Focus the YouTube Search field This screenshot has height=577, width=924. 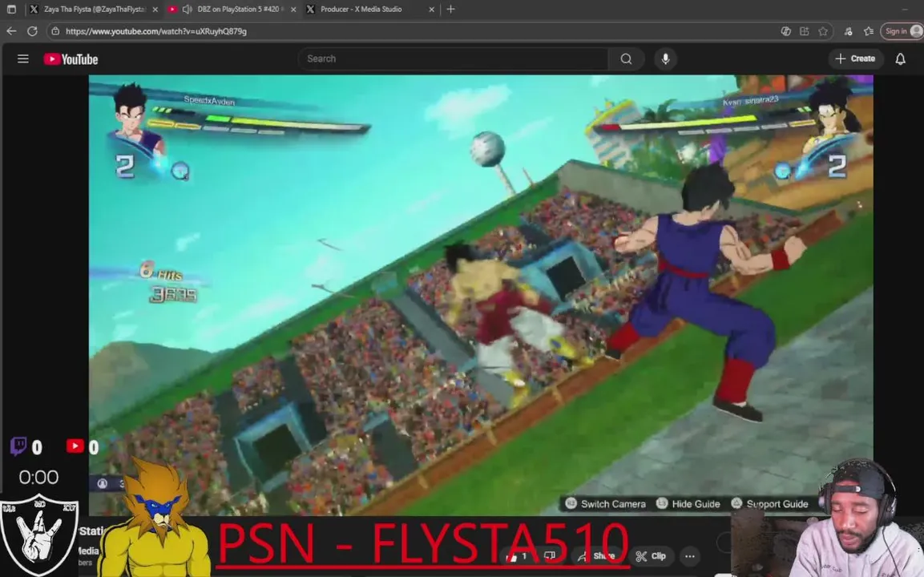click(453, 59)
